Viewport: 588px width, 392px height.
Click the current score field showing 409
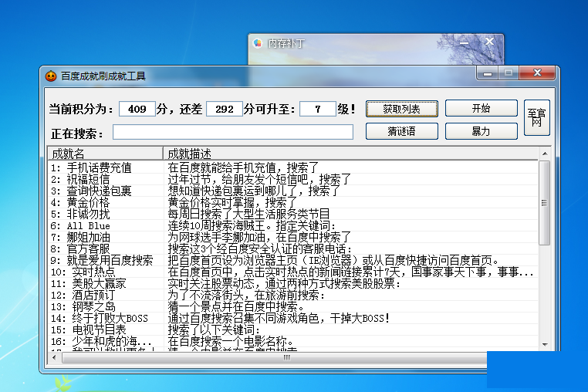[137, 109]
